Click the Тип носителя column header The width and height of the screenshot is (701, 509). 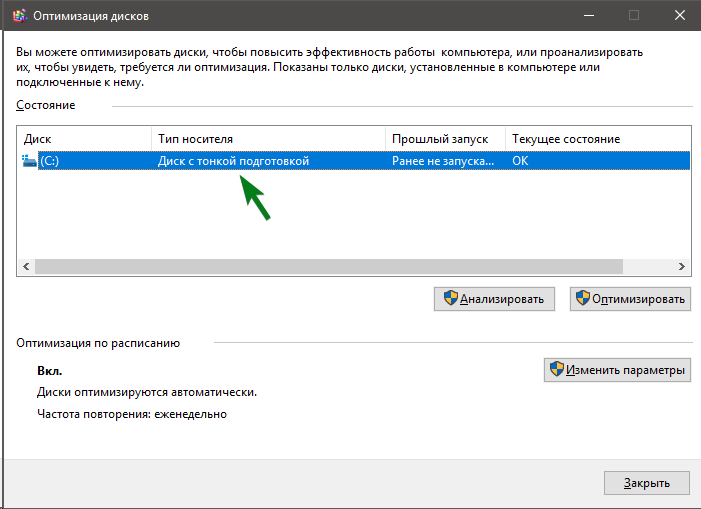268,139
